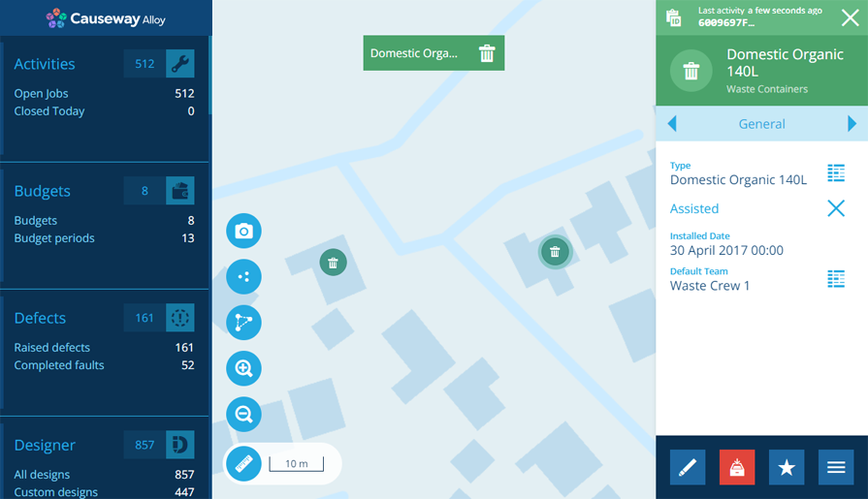The width and height of the screenshot is (868, 499).
Task: Open the Defects warning icon
Action: click(x=180, y=318)
